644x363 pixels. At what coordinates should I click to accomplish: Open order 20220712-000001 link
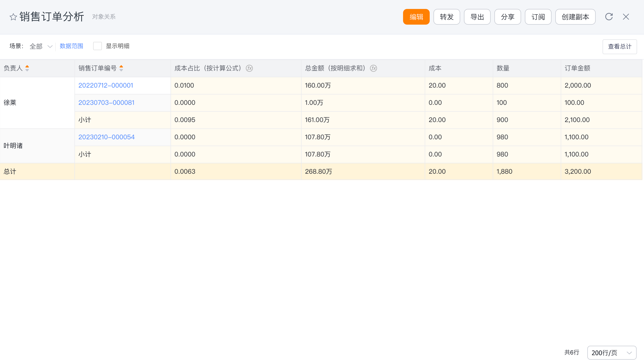(106, 85)
